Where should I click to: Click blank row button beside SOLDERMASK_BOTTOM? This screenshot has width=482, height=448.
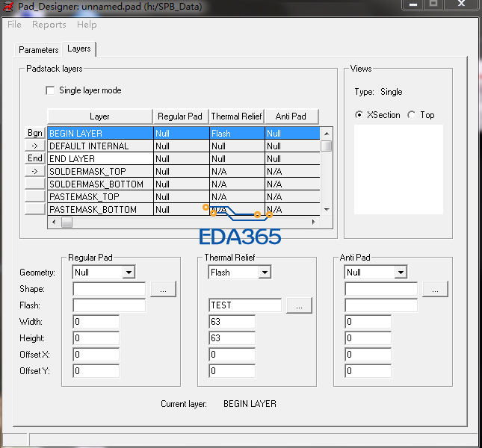point(35,184)
